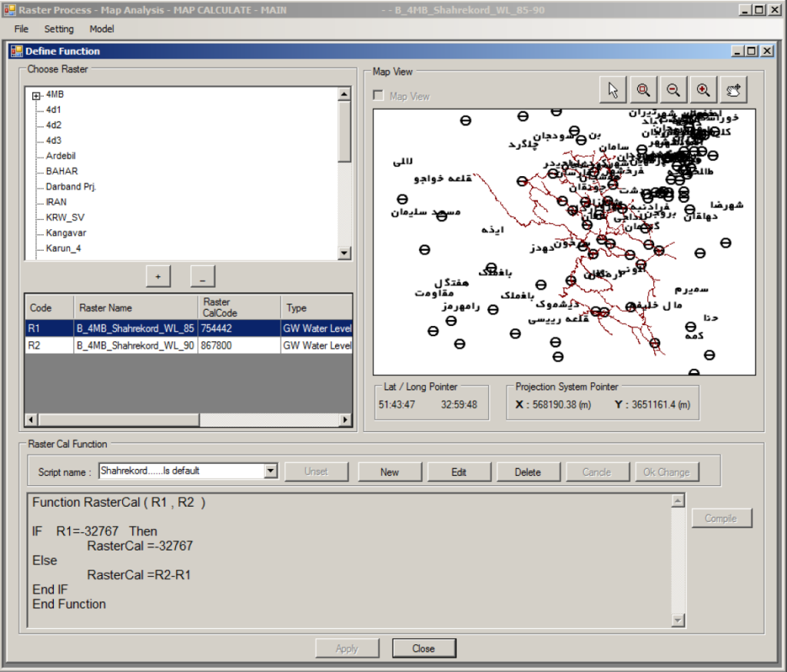Image resolution: width=787 pixels, height=672 pixels.
Task: Click the Delete script button
Action: (x=528, y=472)
